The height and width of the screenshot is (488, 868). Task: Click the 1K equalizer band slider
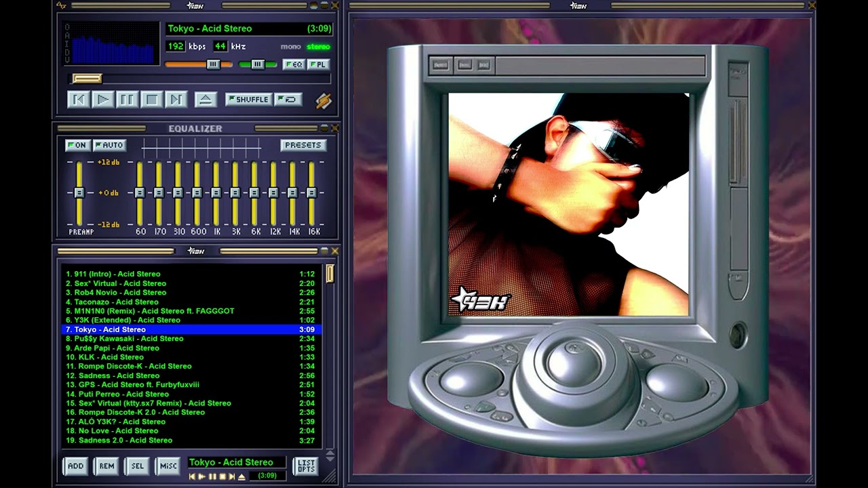216,193
